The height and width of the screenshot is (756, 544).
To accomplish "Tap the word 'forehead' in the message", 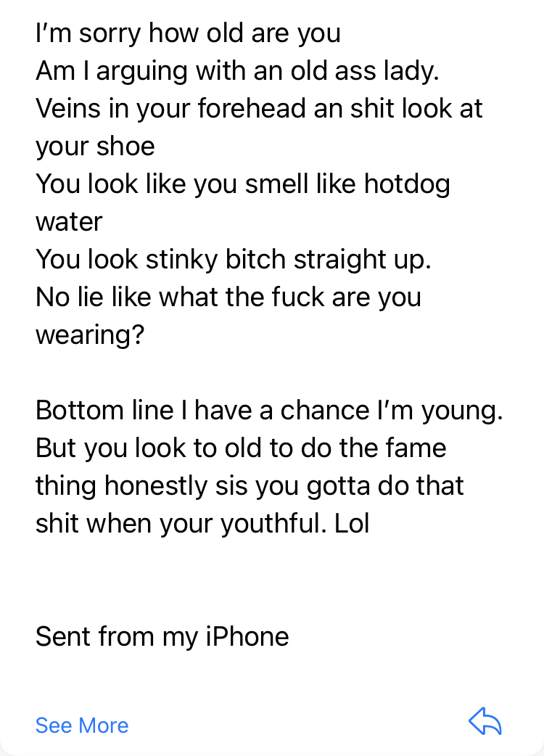I will (252, 109).
